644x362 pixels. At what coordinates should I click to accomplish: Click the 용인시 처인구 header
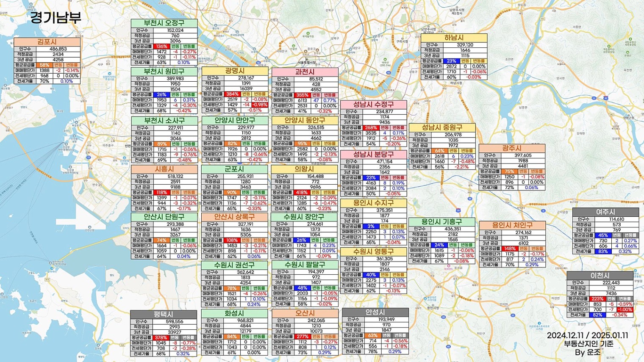512,225
